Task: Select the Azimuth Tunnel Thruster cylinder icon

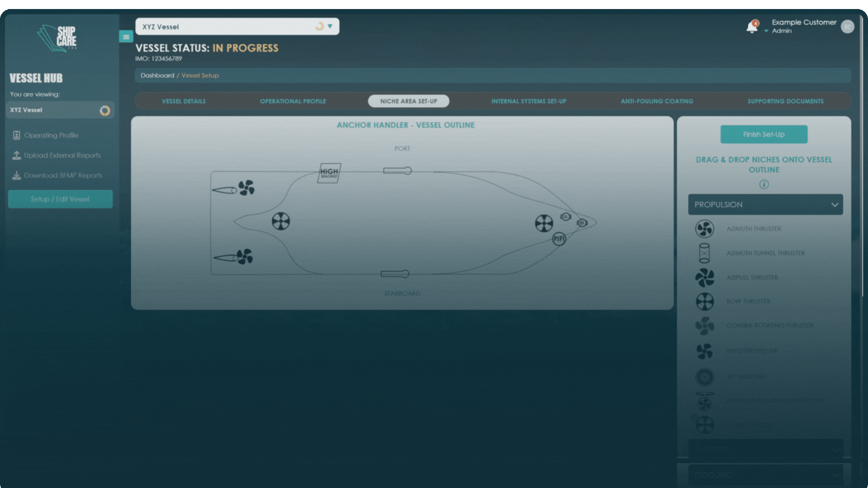Action: [x=704, y=253]
